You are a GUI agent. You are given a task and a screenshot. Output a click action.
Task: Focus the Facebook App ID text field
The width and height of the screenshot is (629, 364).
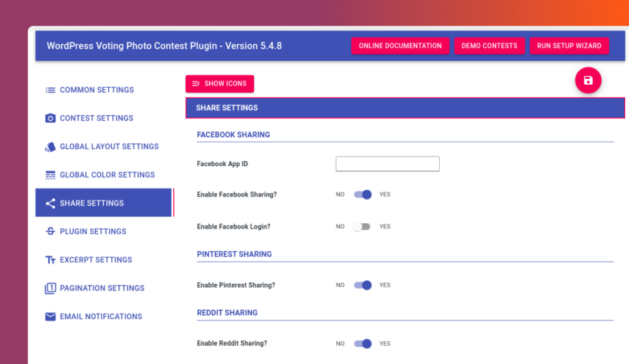(x=387, y=164)
